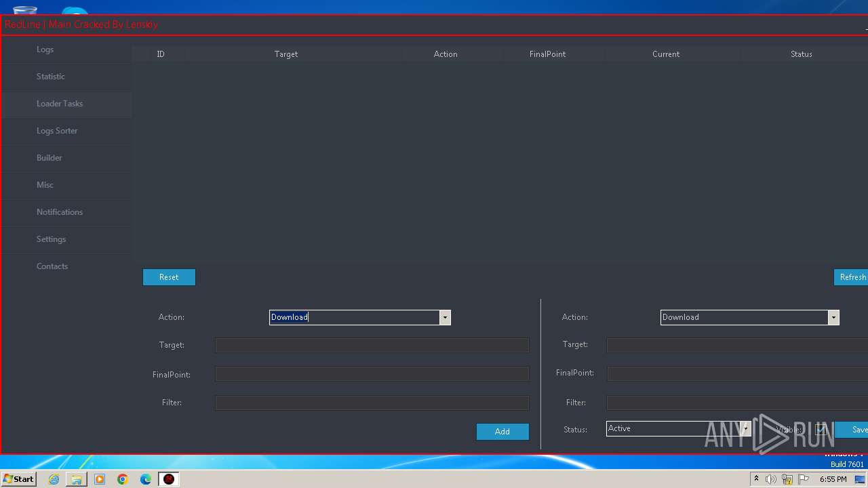Click the volume speaker tray icon
This screenshot has width=868, height=488.
771,479
